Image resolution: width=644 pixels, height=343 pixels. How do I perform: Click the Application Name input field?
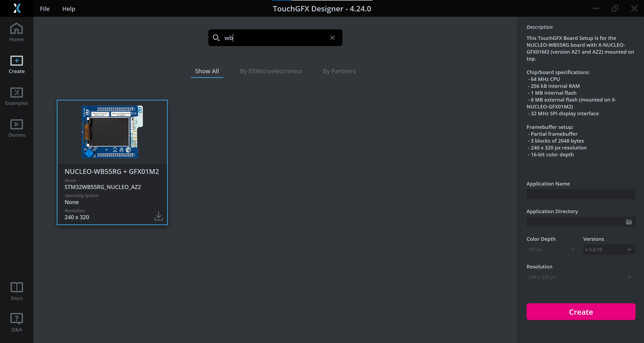pyautogui.click(x=581, y=194)
